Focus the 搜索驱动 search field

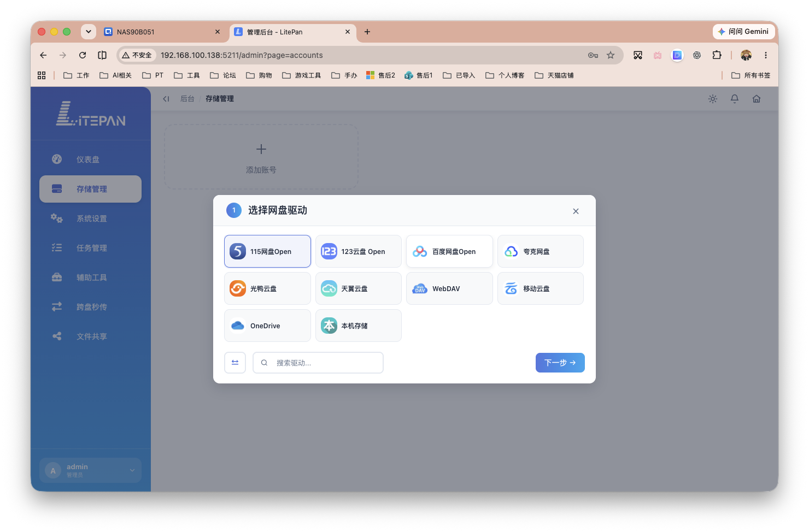[x=318, y=363]
